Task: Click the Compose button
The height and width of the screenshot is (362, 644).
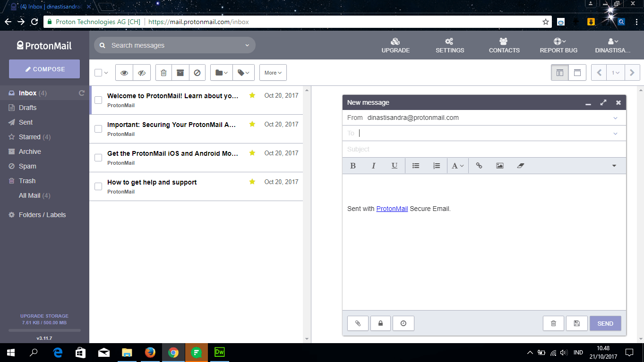Action: click(44, 69)
